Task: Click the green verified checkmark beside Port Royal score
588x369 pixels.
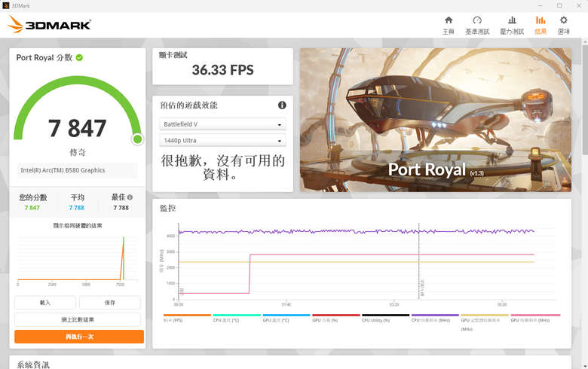Action: (79, 58)
